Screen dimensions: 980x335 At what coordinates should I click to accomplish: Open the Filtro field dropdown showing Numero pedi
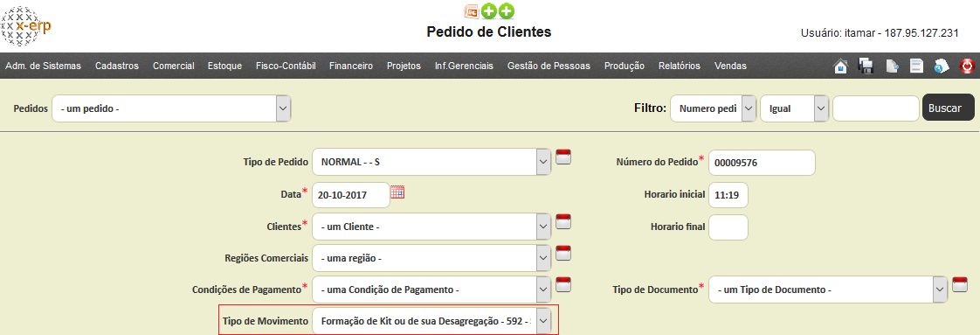click(714, 108)
